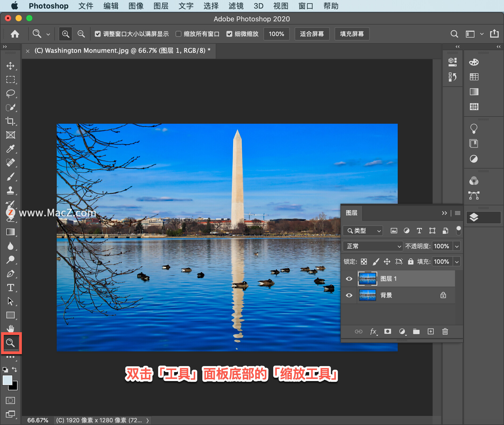Screen dimensions: 504x425
Task: Select the Dodge tool
Action: point(10,260)
